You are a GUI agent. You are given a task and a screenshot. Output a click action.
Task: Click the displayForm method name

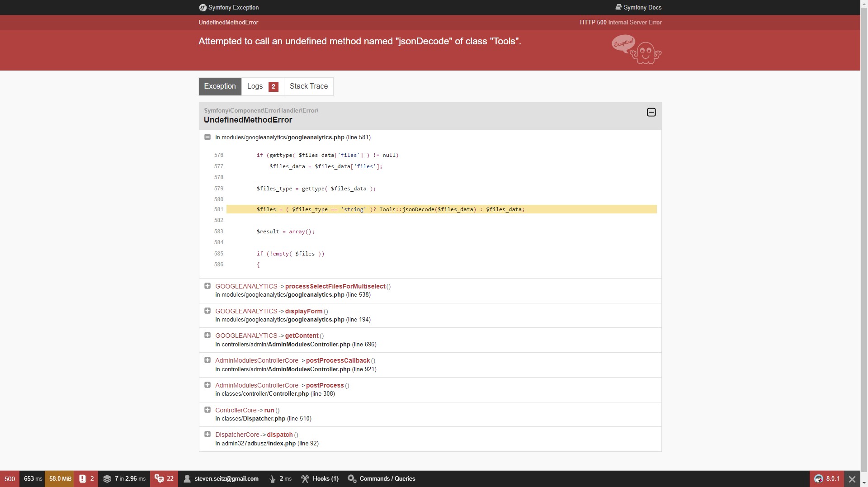[304, 311]
